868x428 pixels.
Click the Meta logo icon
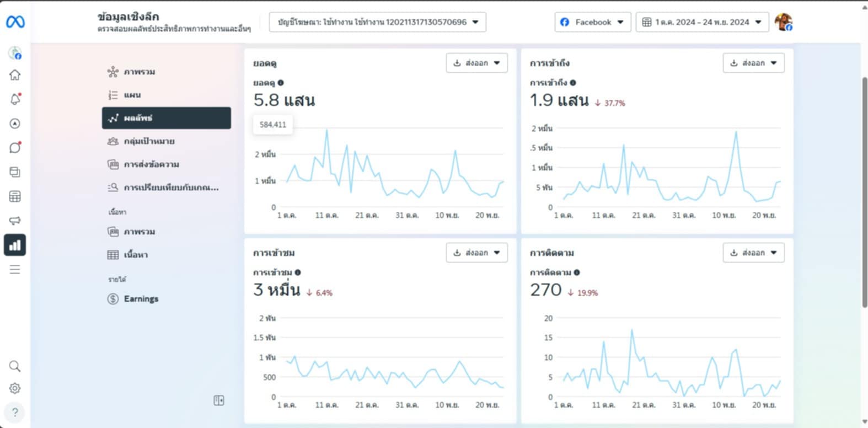(15, 22)
